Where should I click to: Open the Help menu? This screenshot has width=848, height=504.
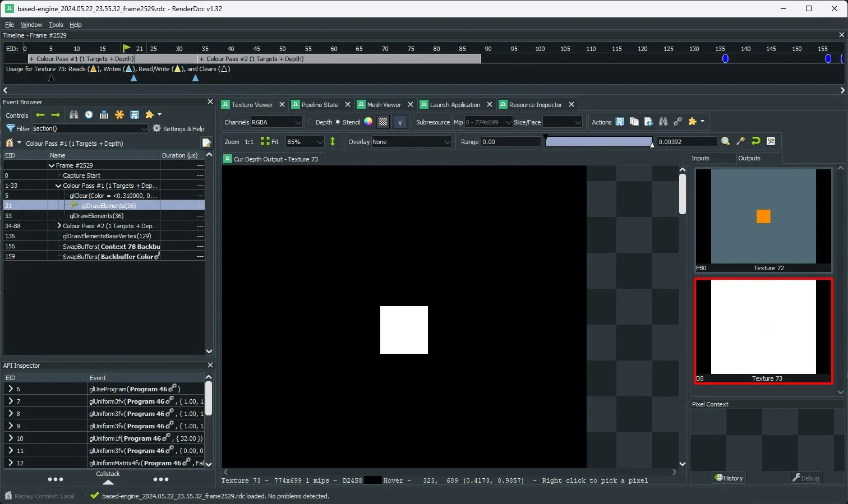tap(75, 25)
